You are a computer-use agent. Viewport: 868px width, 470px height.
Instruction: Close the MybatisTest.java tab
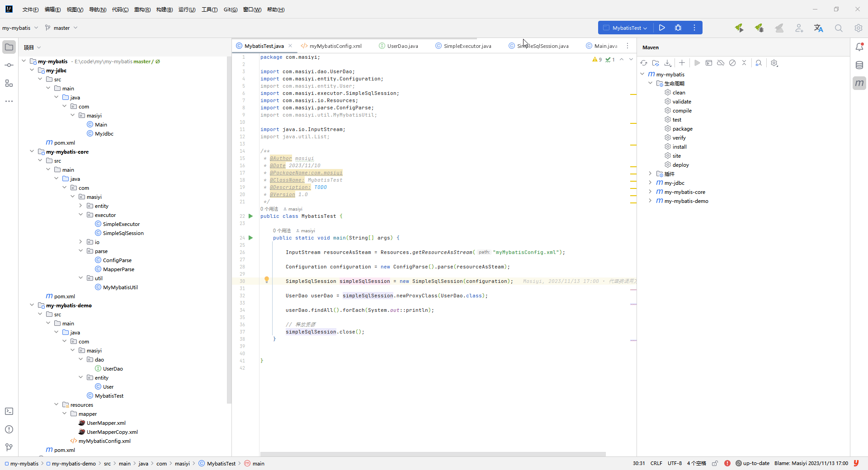coord(290,46)
